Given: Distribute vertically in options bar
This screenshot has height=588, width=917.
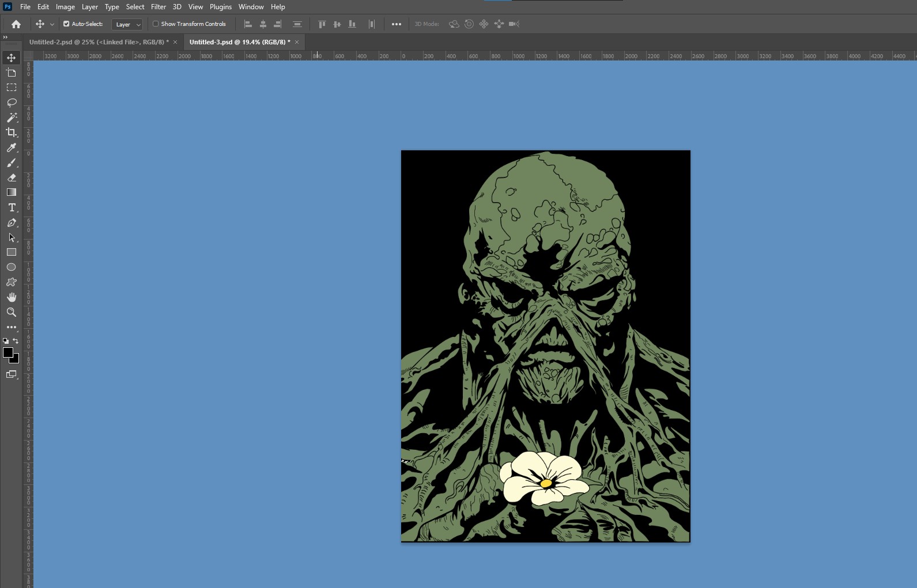Looking at the screenshot, I should (297, 24).
